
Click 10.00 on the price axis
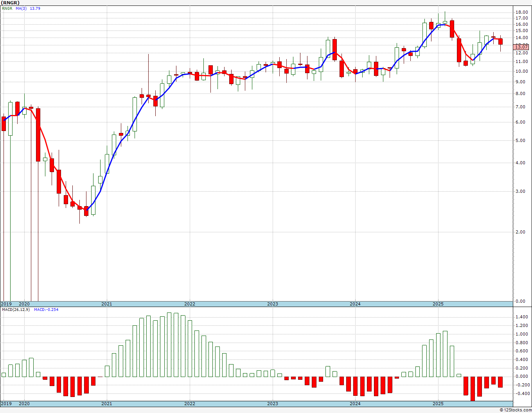pyautogui.click(x=521, y=72)
